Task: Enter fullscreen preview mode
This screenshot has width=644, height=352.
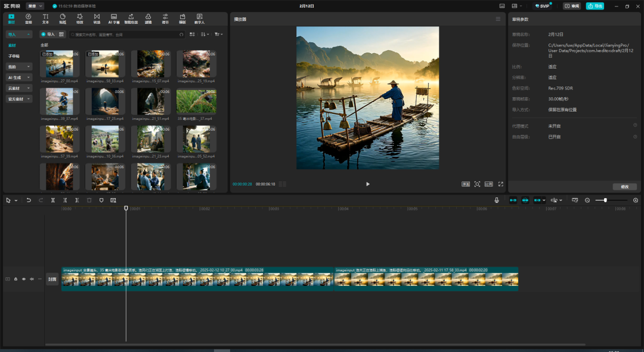Action: (501, 184)
